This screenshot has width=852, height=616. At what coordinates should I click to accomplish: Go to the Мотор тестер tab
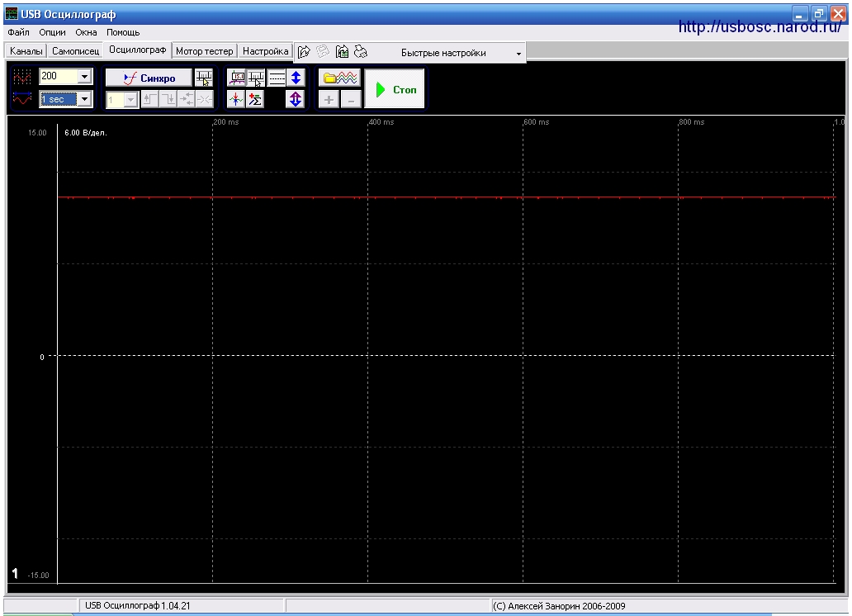(x=204, y=51)
